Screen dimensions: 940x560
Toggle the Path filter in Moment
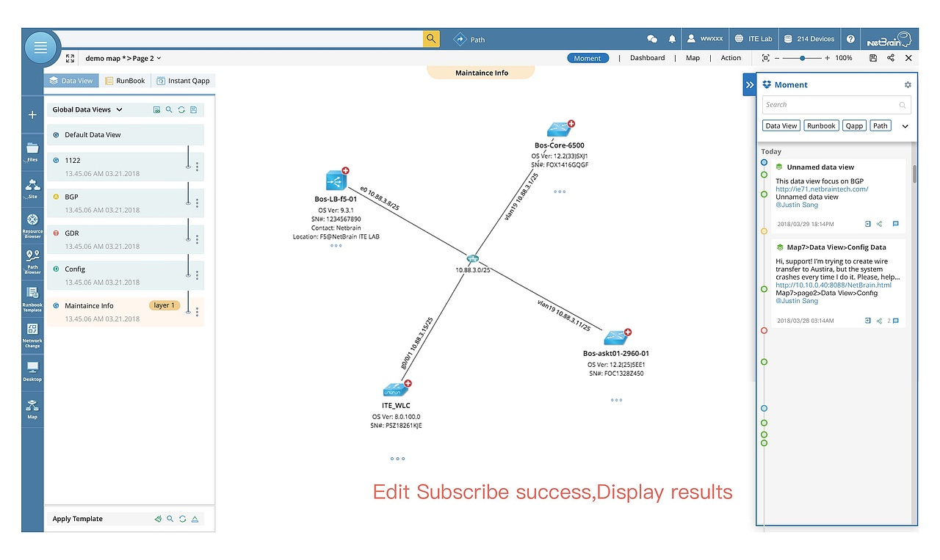881,126
